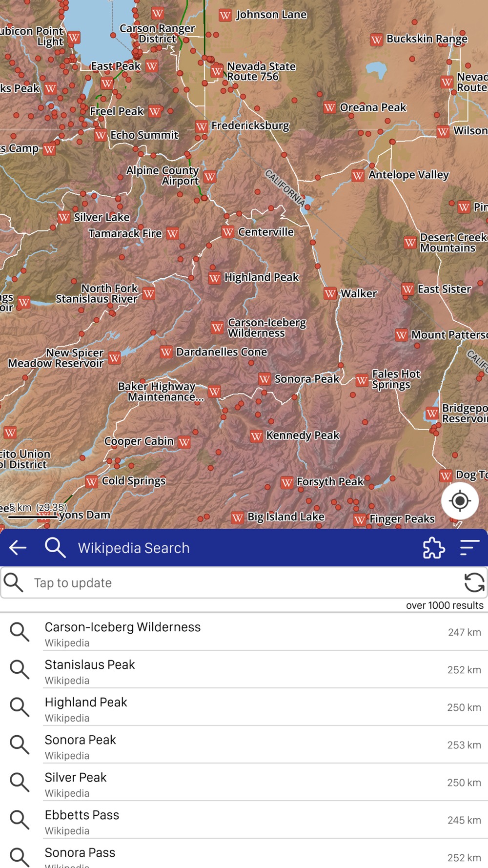
Task: Tap the Sonora Peak map marker
Action: click(264, 379)
